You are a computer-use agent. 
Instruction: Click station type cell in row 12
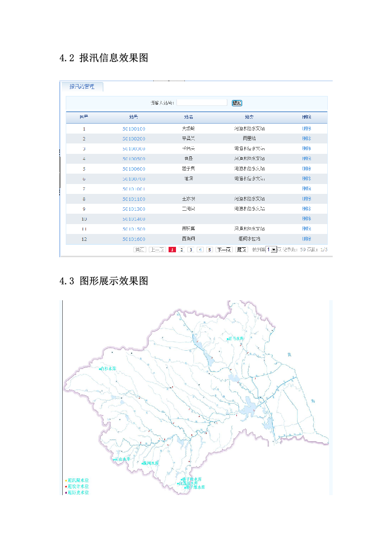(249, 239)
